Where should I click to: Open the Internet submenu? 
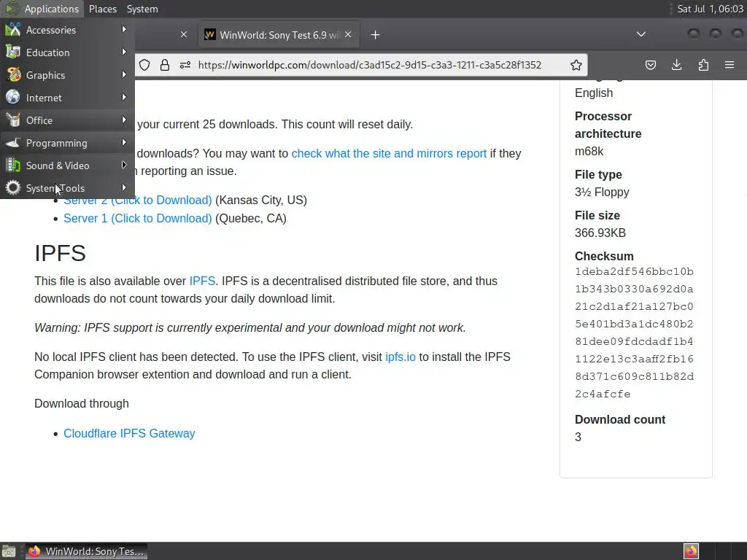tap(67, 98)
